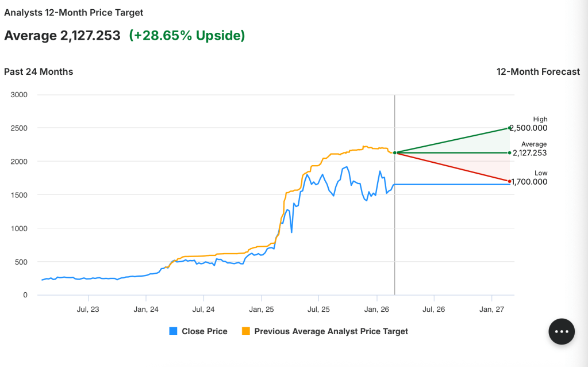Click the +28.65% Upside text
This screenshot has height=367, width=588.
[187, 36]
